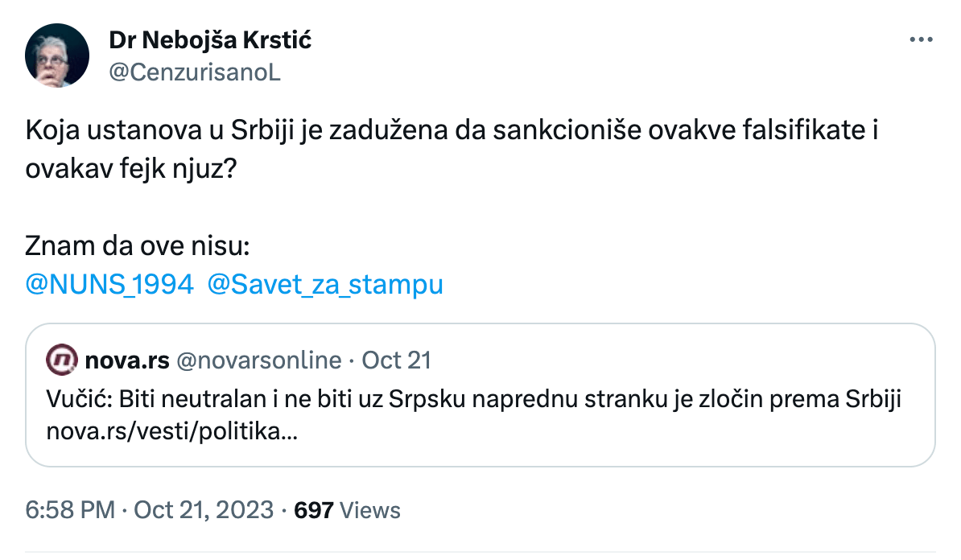
Task: Click the 'Znam da ove nisu:' line
Action: pos(138,245)
